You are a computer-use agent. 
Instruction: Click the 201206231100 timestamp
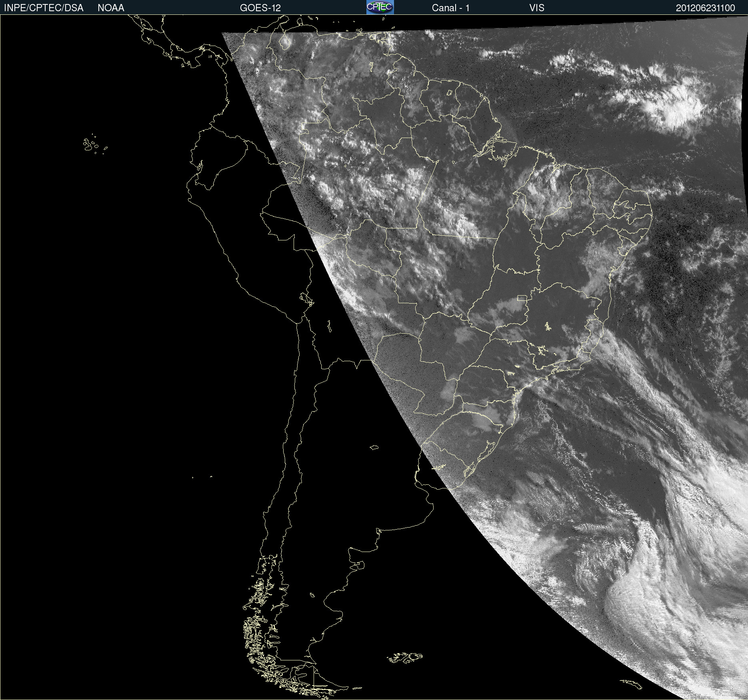click(706, 8)
